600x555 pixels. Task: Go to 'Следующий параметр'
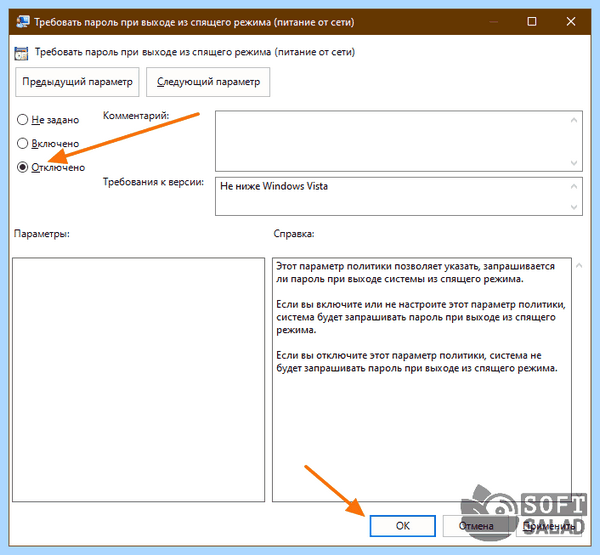pyautogui.click(x=208, y=82)
